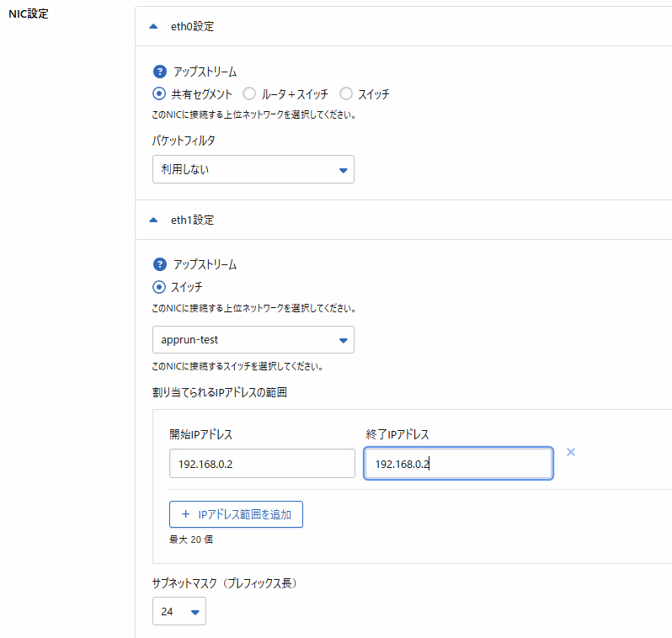Click 割り当てられるIPアドレスの範囲 label
Screen dimensions: 672x638
[x=220, y=392]
